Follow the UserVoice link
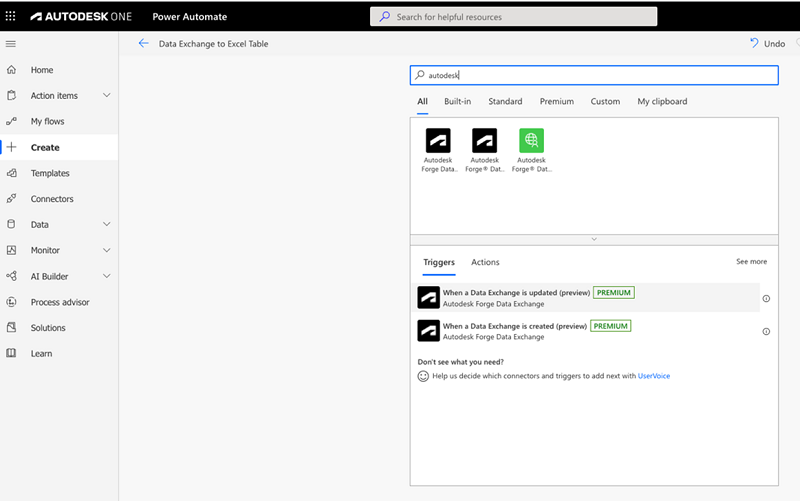 [654, 376]
